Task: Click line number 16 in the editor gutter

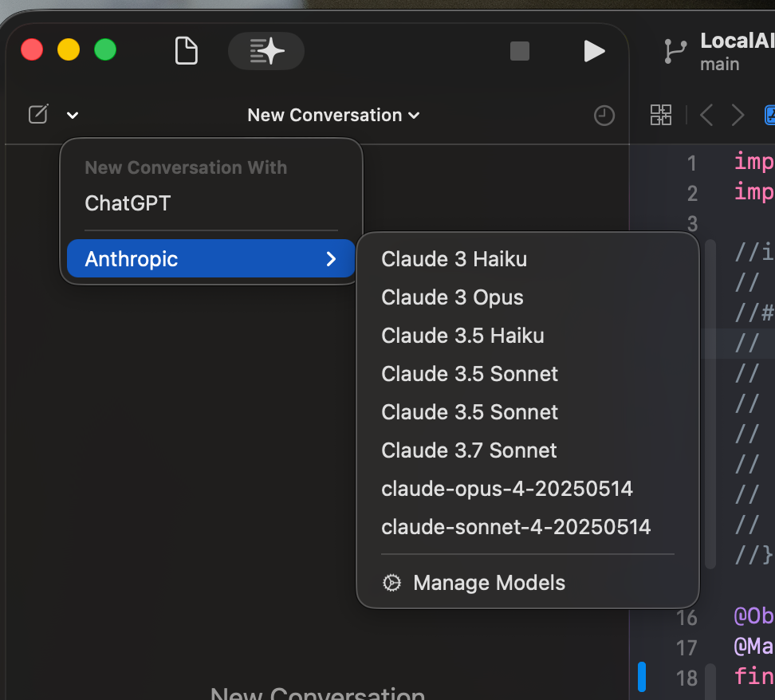Action: (686, 618)
